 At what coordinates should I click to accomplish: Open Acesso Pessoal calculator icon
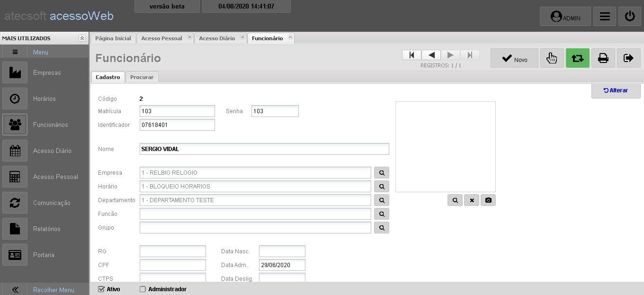click(x=15, y=177)
